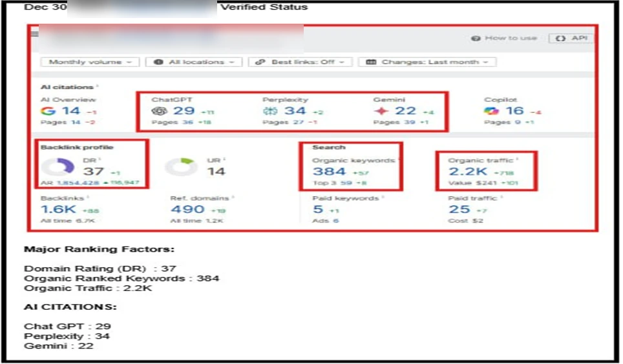623x364 pixels.
Task: Open AI Overview citations value 14
Action: (71, 111)
